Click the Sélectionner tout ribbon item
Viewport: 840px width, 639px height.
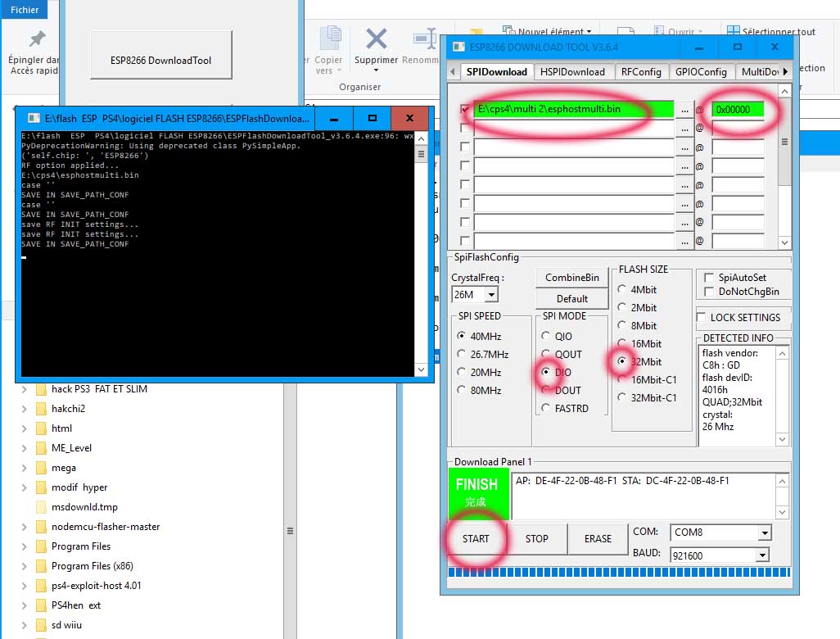coord(771,32)
